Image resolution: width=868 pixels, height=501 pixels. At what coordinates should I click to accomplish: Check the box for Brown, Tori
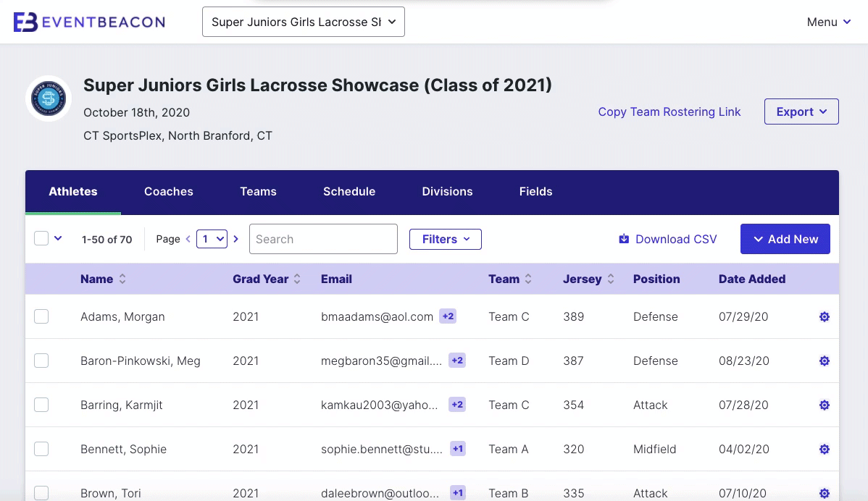(41, 493)
